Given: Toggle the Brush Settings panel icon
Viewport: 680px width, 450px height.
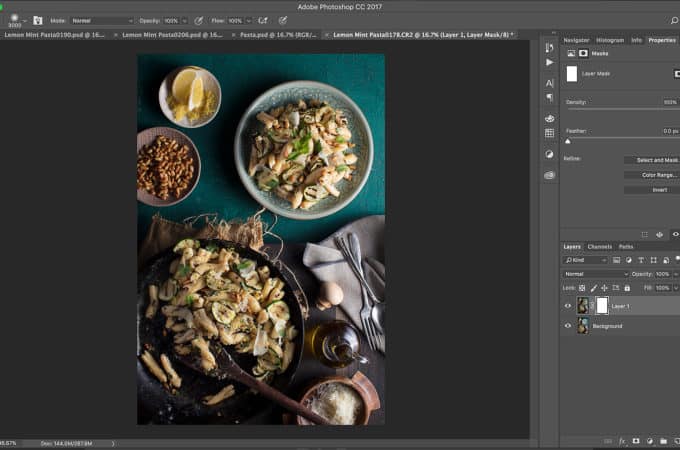Looking at the screenshot, I should coord(38,20).
